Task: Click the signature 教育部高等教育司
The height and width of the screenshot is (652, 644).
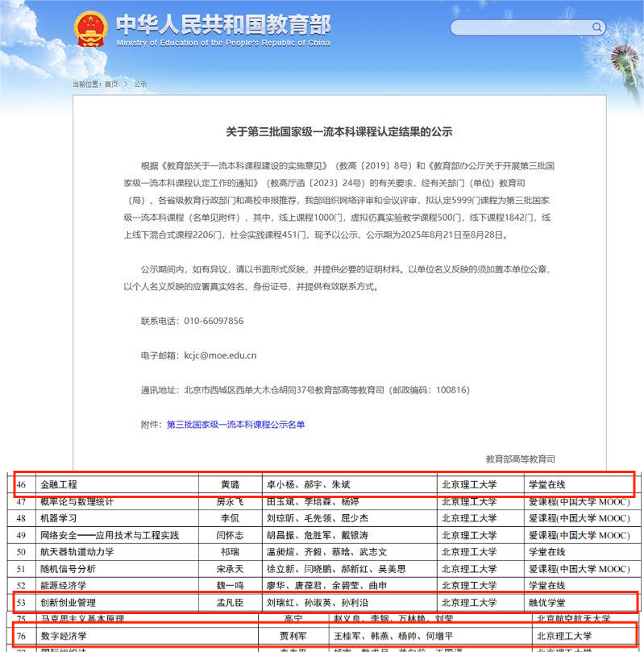Action: (520, 459)
